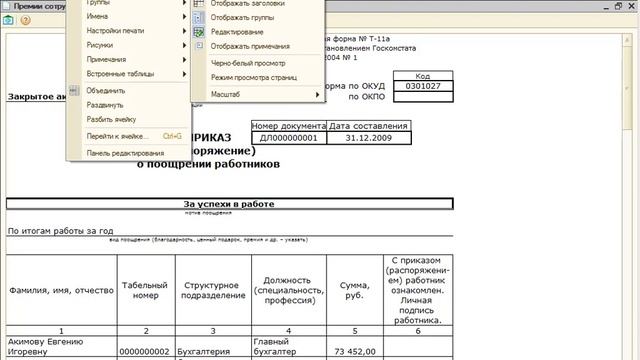Click the merge icon beside Объединить

click(x=74, y=91)
